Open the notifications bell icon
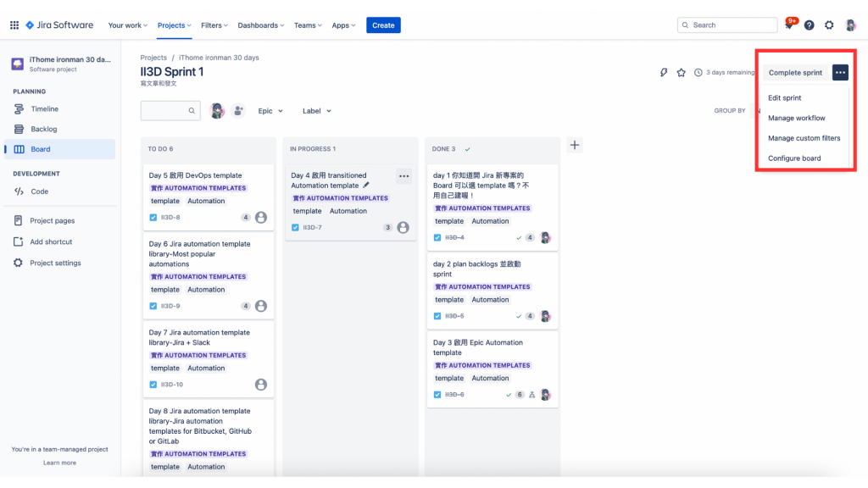Image resolution: width=868 pixels, height=488 pixels. [789, 25]
